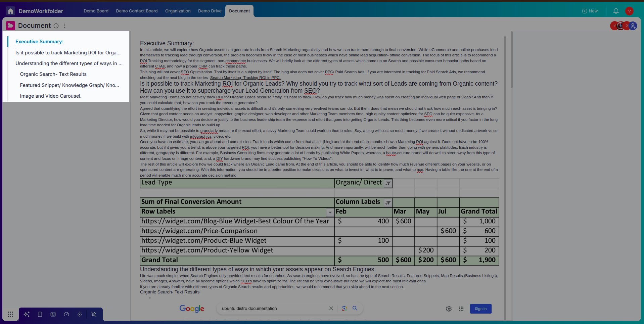Image resolution: width=644 pixels, height=324 pixels.
Task: Open the notes page icon in bottom toolbar
Action: point(40,314)
